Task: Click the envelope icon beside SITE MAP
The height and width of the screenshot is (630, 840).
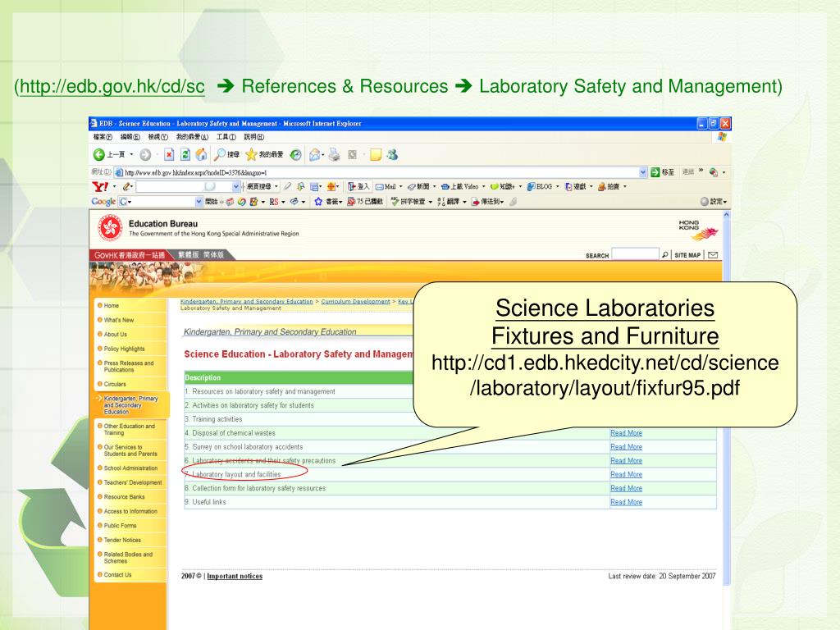Action: point(713,255)
